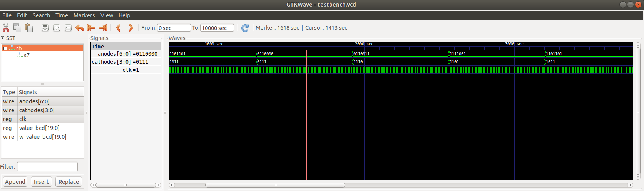This screenshot has height=191, width=644.
Task: Collapse the SST panel triangle
Action: (x=3, y=38)
